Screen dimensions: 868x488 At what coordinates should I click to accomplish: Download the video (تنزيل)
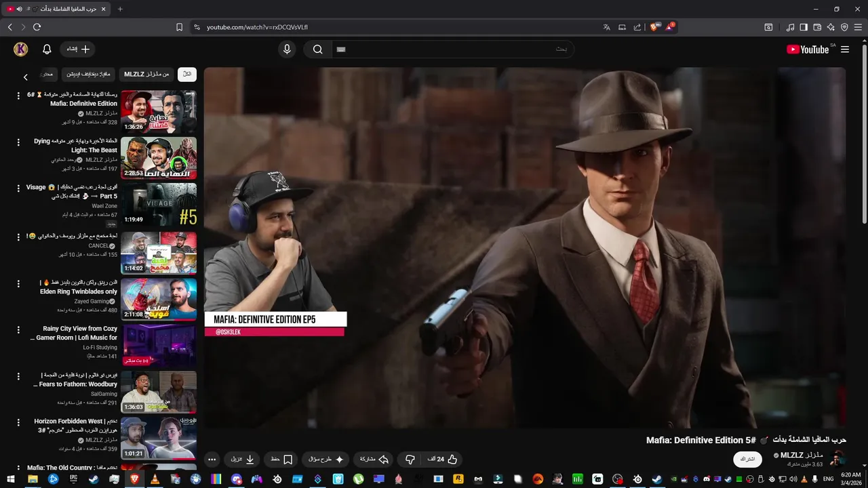click(x=243, y=459)
